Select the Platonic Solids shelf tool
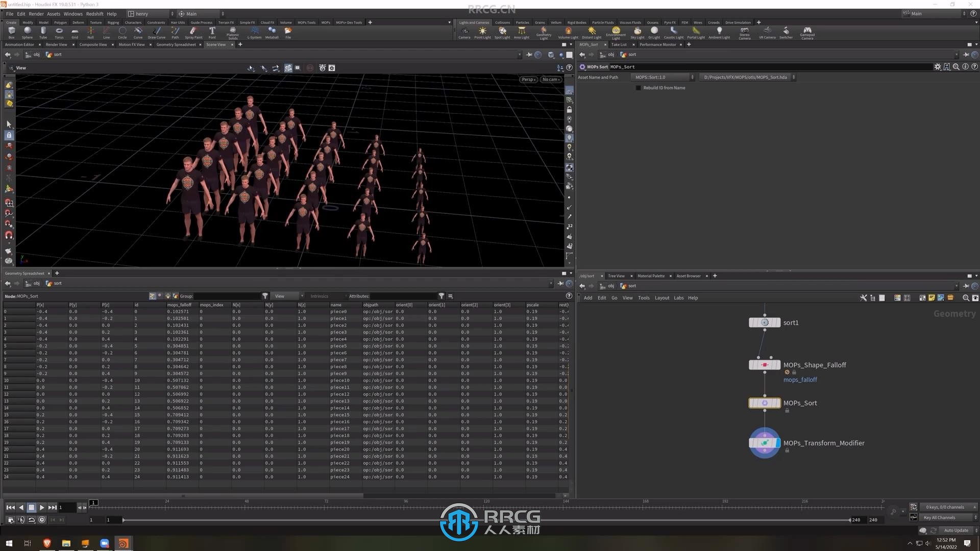This screenshot has height=551, width=980. tap(233, 33)
